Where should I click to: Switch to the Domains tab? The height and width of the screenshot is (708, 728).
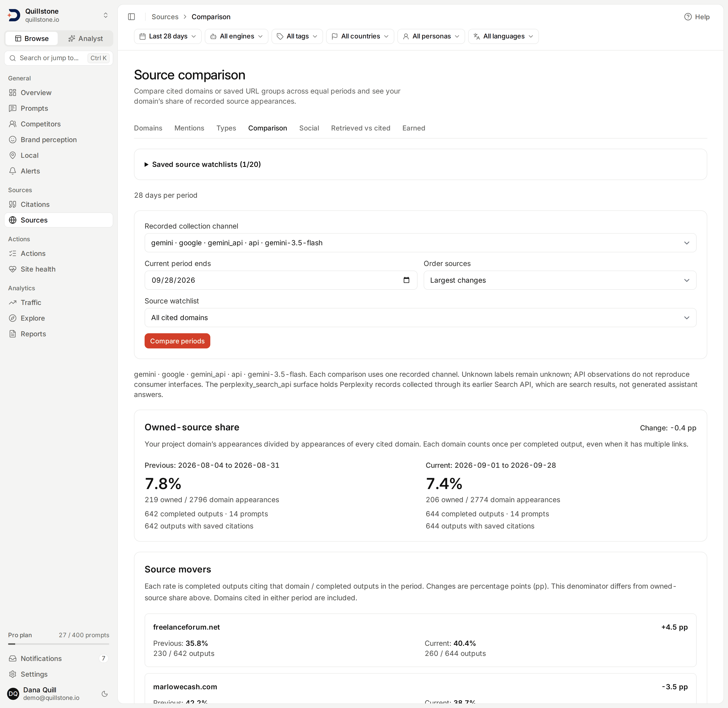148,128
